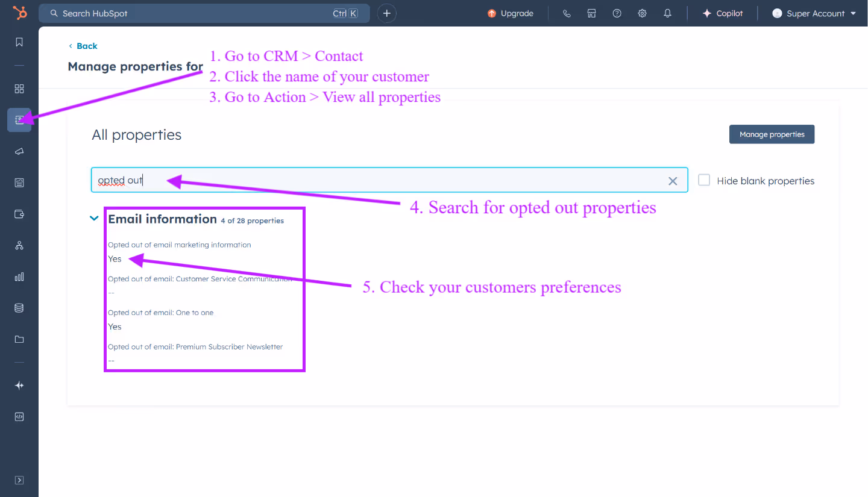Click the Back link
This screenshot has height=497, width=868.
tap(83, 45)
